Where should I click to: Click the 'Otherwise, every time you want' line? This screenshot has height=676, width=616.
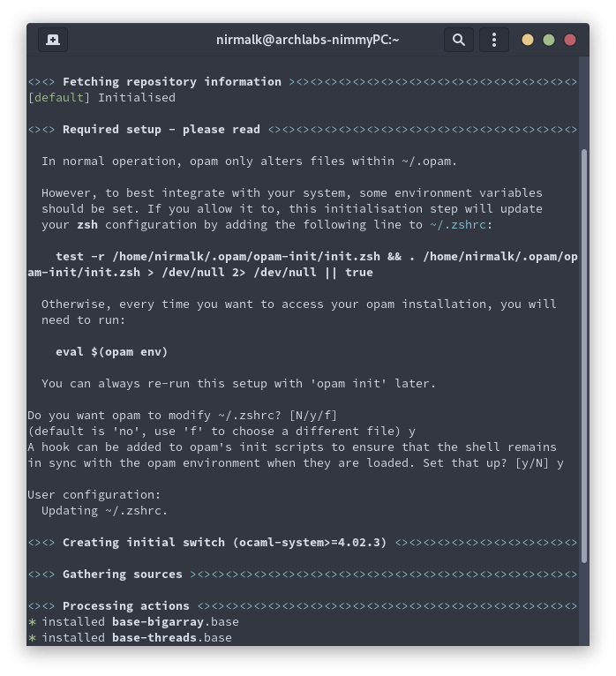(x=298, y=304)
